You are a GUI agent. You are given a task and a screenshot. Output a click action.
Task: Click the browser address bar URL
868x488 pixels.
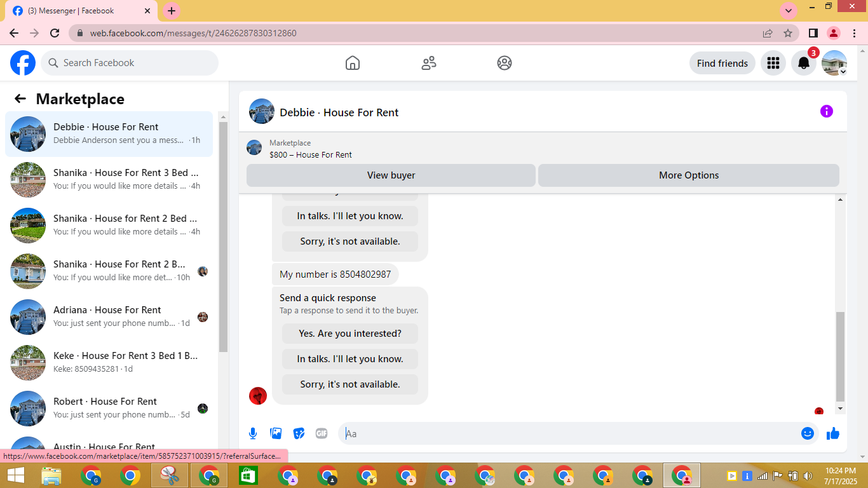click(x=193, y=33)
